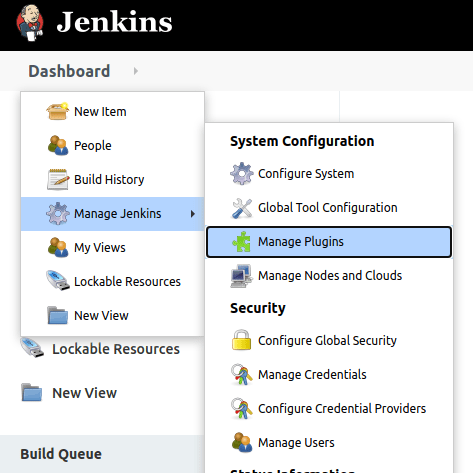Click the Build History notepad icon
The height and width of the screenshot is (473, 473).
[58, 179]
